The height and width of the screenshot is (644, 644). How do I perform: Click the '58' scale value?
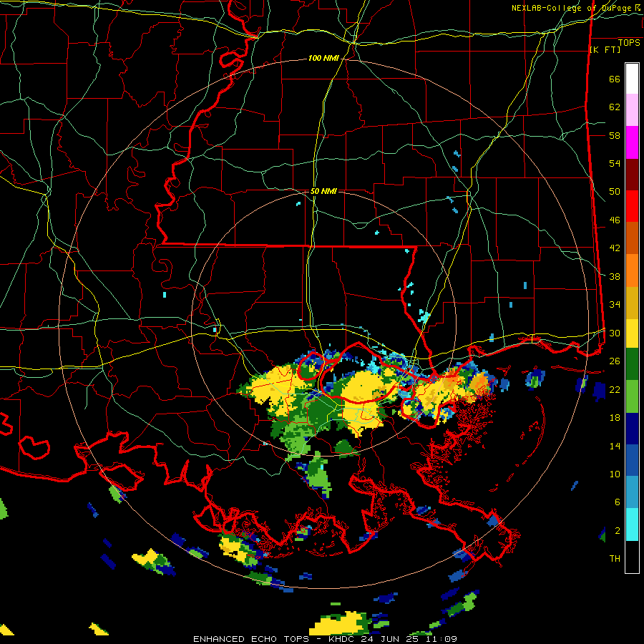click(x=615, y=135)
